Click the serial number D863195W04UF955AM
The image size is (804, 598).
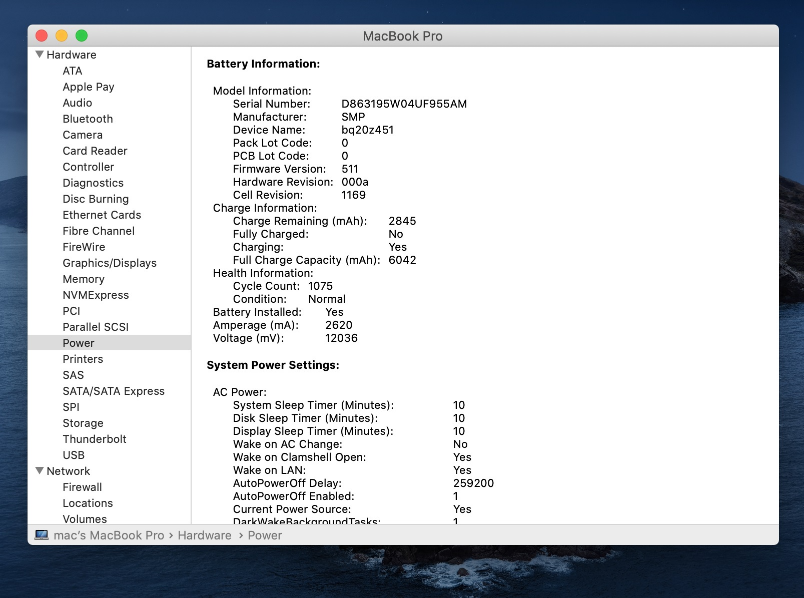[x=404, y=104]
